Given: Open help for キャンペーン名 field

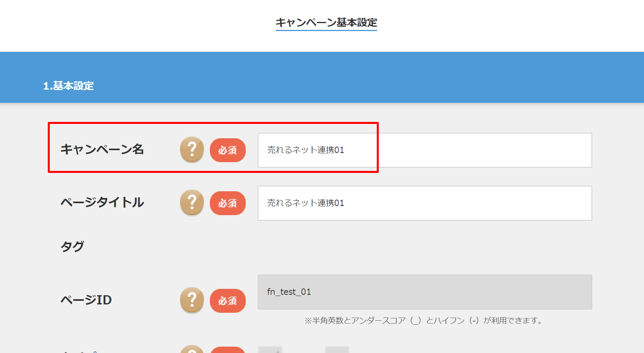Looking at the screenshot, I should point(192,149).
